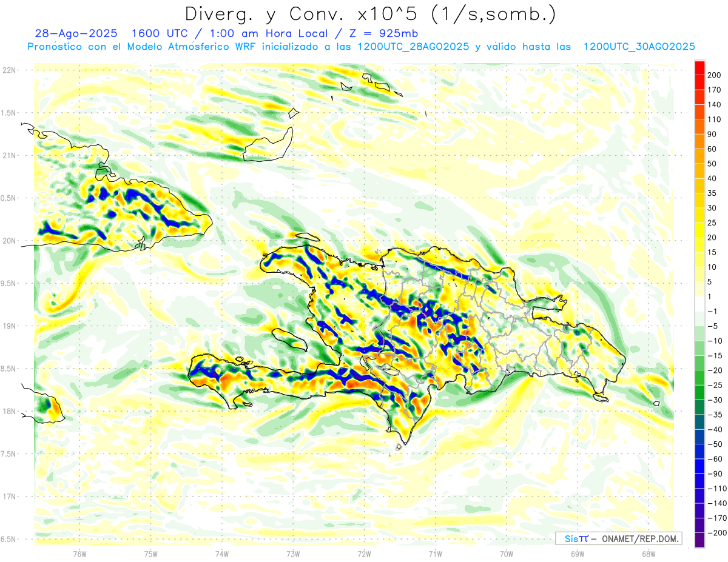Screen dimensions: 728x562
Task: Click the white colorbar swatch between 1 and -1
Action: click(x=699, y=304)
